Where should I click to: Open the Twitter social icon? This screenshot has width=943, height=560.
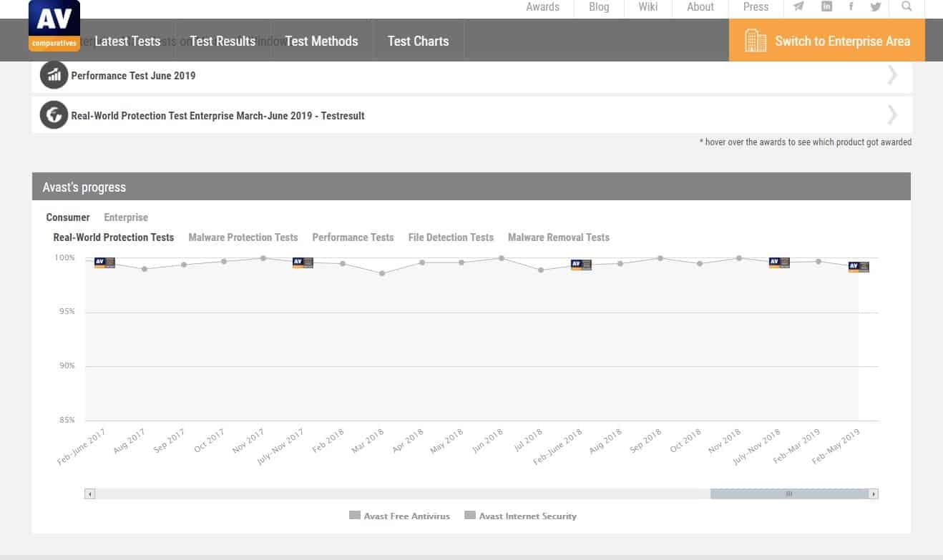pos(876,6)
